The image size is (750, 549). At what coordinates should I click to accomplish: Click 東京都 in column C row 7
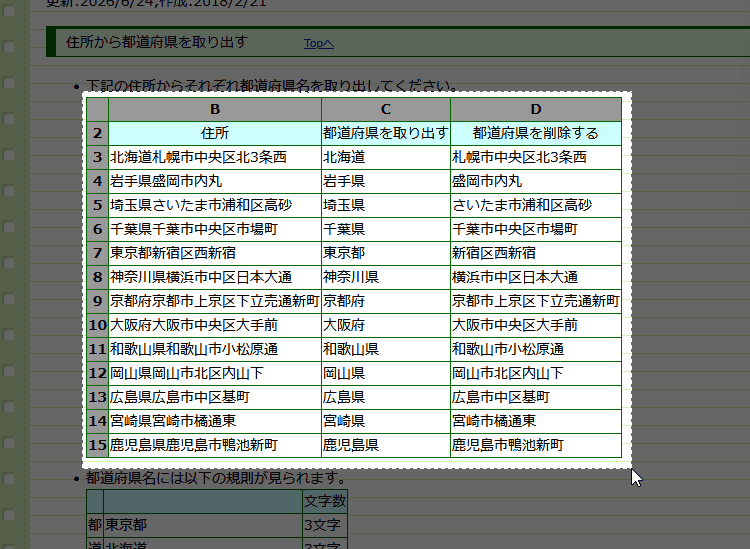pos(386,253)
